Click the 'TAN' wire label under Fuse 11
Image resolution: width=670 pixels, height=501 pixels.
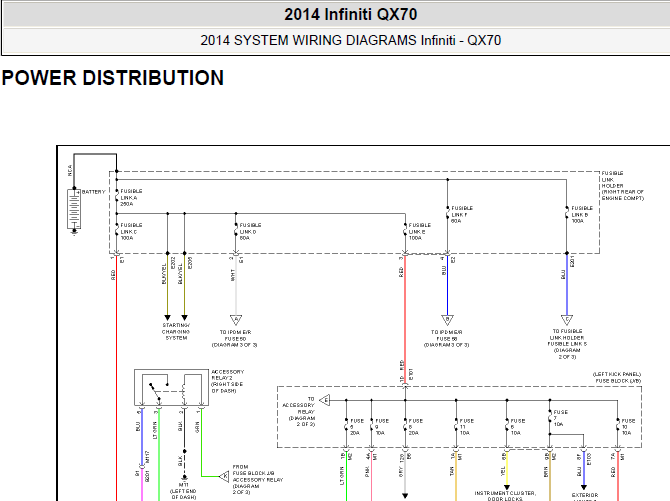tap(452, 471)
